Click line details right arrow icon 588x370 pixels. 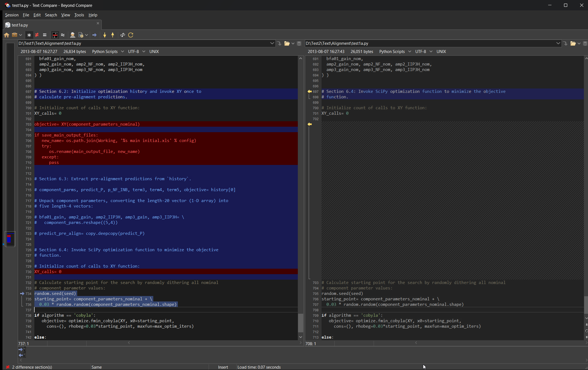click(x=21, y=350)
